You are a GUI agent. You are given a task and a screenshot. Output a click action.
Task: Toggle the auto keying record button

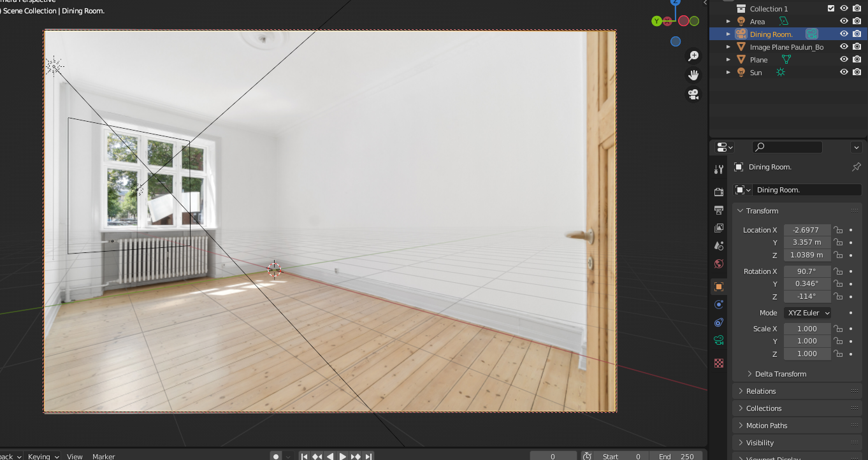pos(276,456)
